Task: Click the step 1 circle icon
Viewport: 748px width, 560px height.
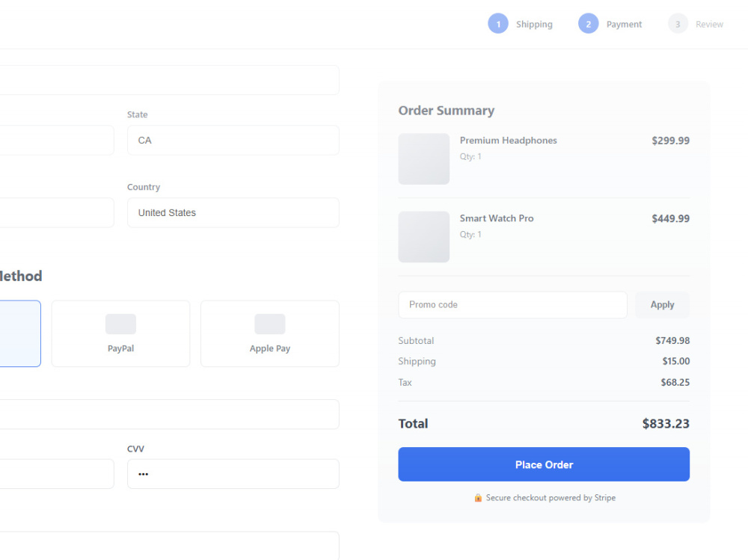Action: pos(498,24)
